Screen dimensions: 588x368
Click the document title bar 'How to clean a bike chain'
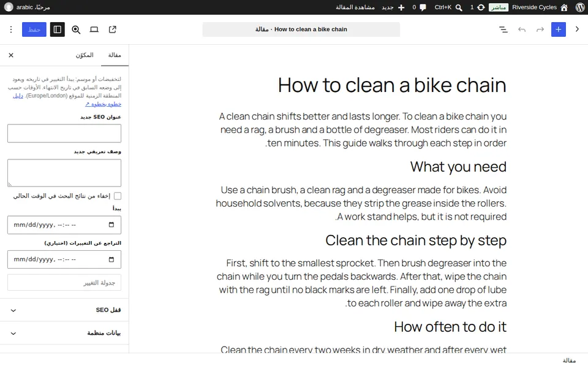[x=301, y=29]
